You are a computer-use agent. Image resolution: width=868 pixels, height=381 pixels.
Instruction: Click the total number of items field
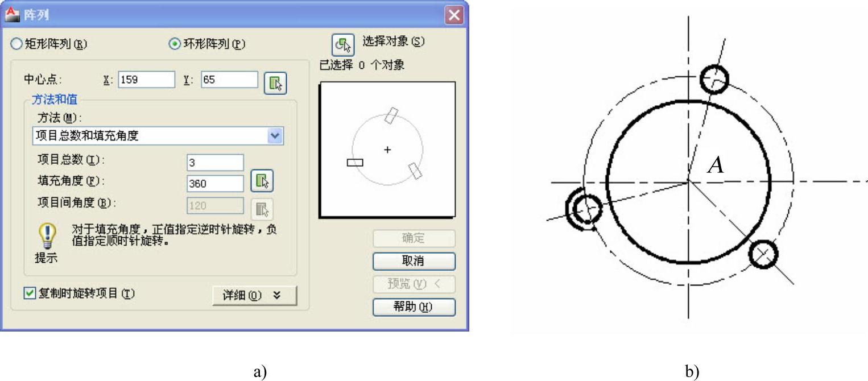[216, 163]
